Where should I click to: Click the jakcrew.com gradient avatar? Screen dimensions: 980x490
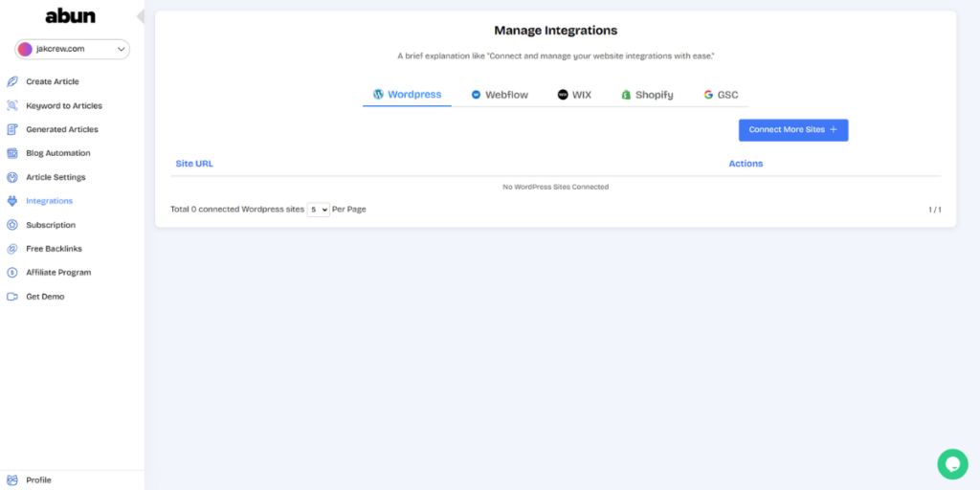(25, 50)
